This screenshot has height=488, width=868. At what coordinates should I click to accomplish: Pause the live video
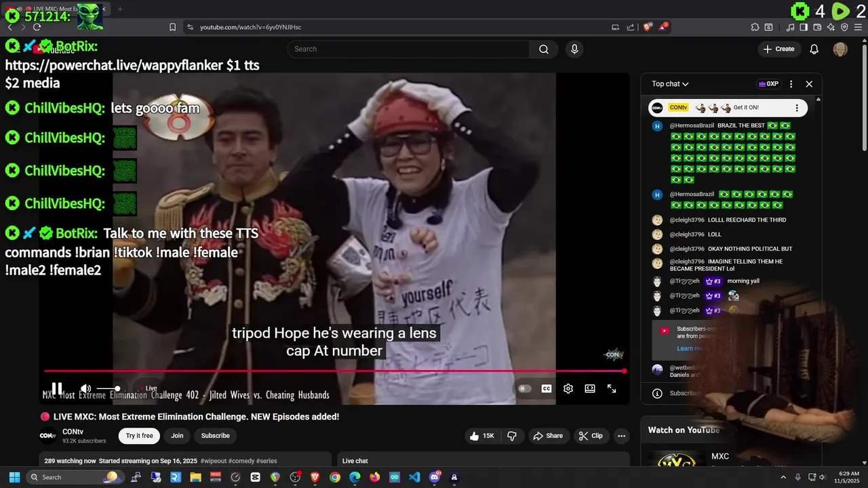pyautogui.click(x=57, y=388)
